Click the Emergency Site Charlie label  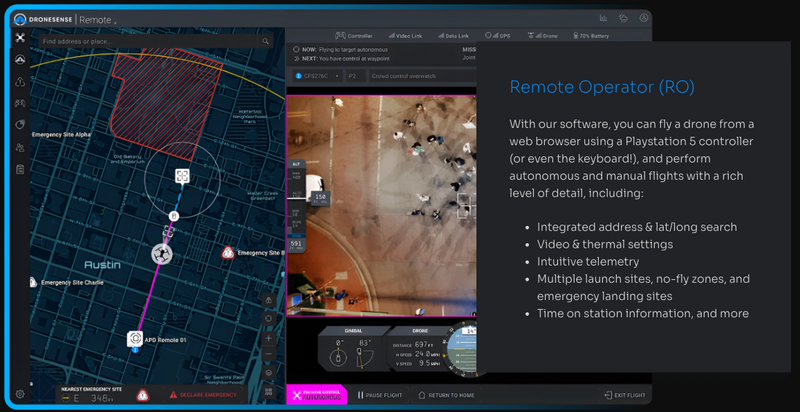click(72, 282)
